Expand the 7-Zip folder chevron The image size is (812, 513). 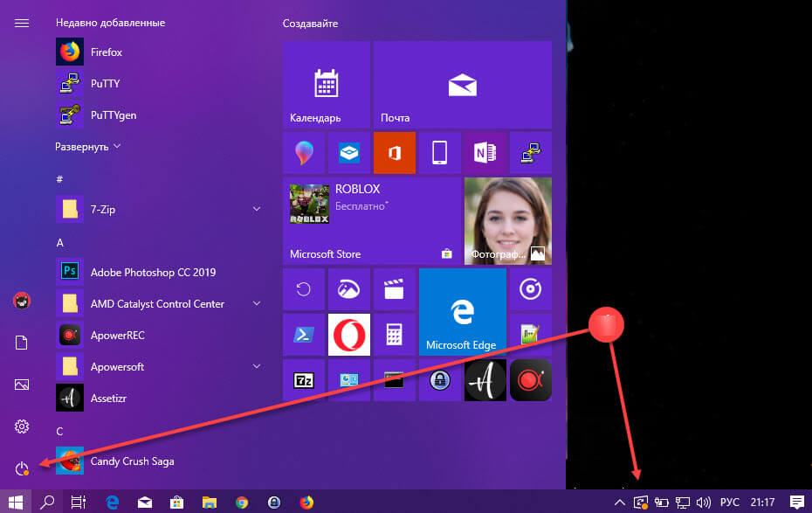coord(257,209)
